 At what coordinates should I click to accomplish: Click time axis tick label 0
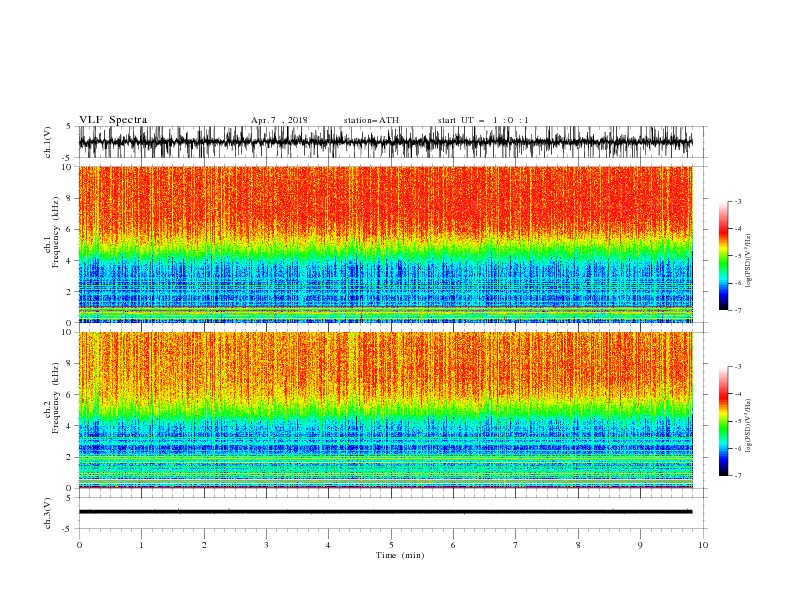tap(79, 545)
